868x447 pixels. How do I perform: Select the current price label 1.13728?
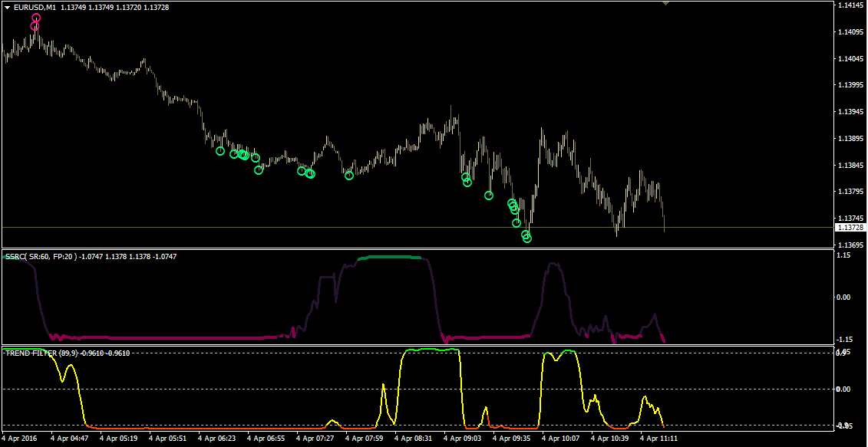[x=850, y=228]
